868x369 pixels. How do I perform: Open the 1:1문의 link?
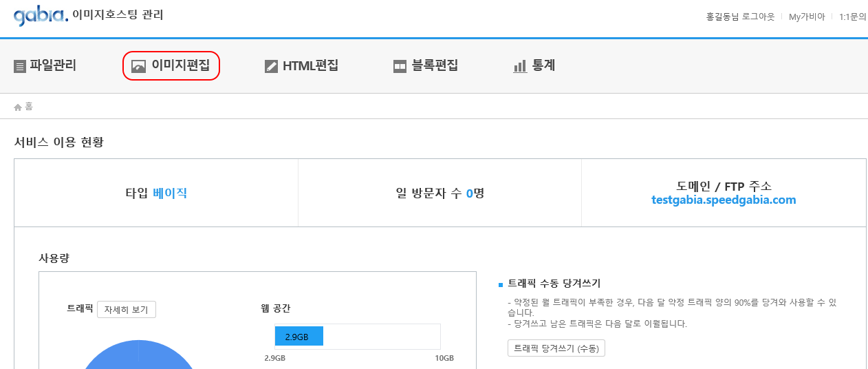(853, 17)
